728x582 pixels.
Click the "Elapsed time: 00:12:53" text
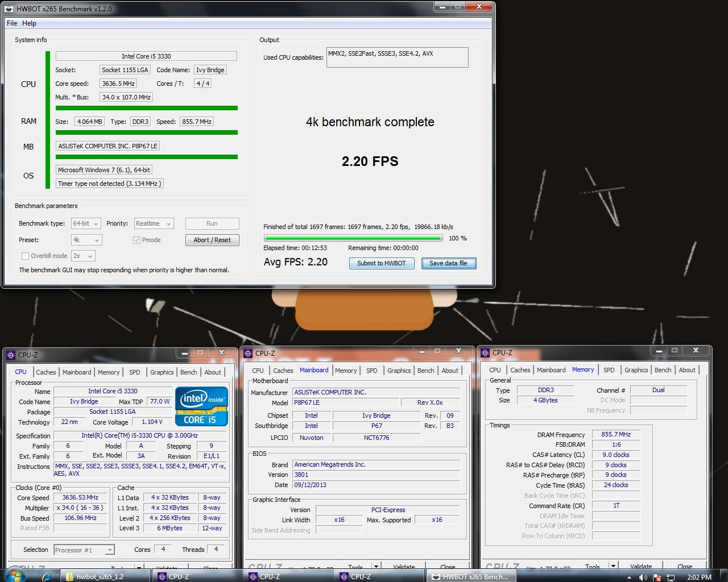click(295, 248)
